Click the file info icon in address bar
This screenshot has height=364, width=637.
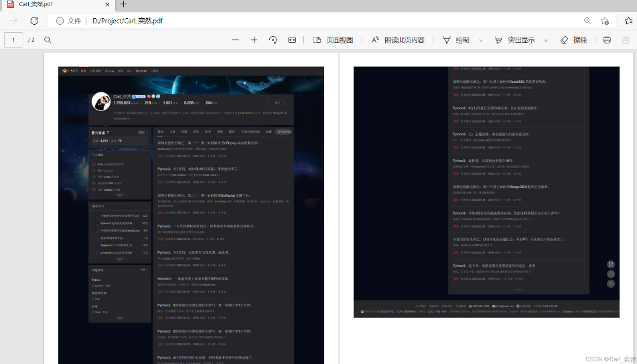[60, 21]
